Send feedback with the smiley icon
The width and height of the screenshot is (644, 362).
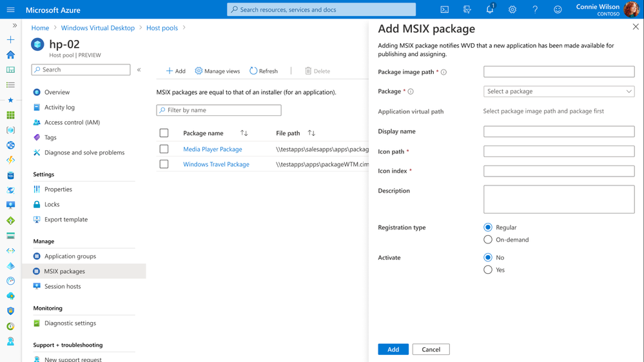pos(558,10)
